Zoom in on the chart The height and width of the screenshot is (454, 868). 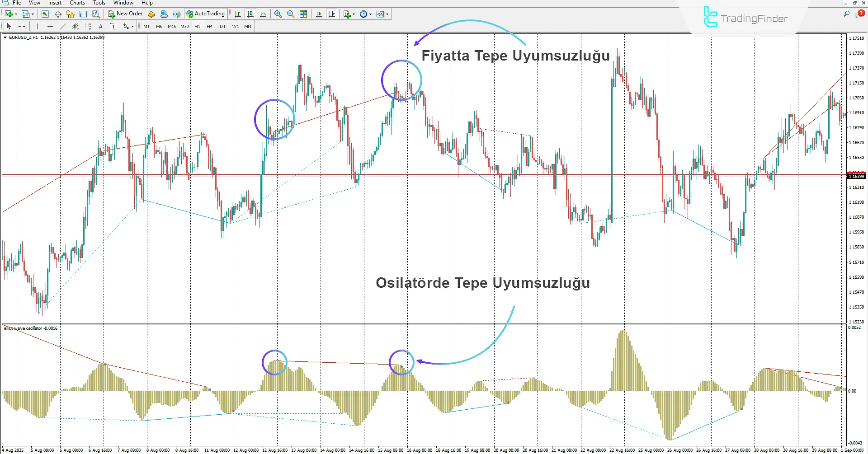278,14
